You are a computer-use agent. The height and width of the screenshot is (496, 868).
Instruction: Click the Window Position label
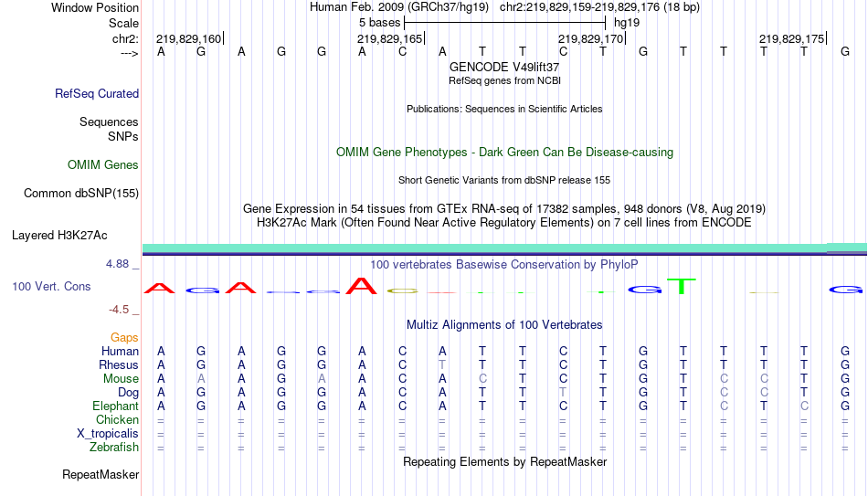(x=95, y=7)
